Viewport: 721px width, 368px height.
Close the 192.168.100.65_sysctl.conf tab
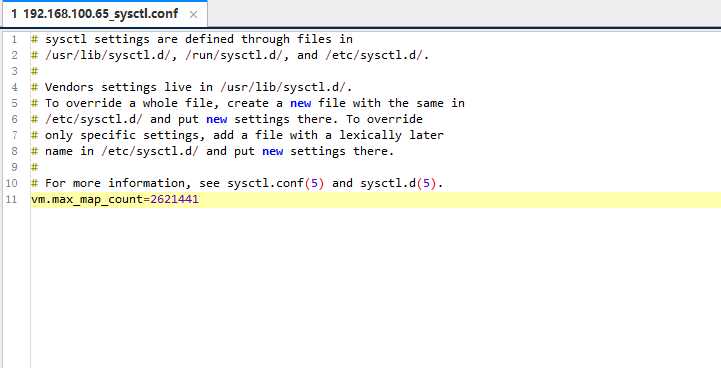point(194,15)
